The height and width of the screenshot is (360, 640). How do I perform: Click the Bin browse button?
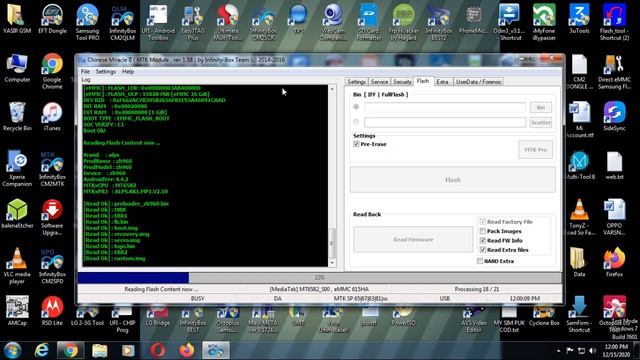541,107
